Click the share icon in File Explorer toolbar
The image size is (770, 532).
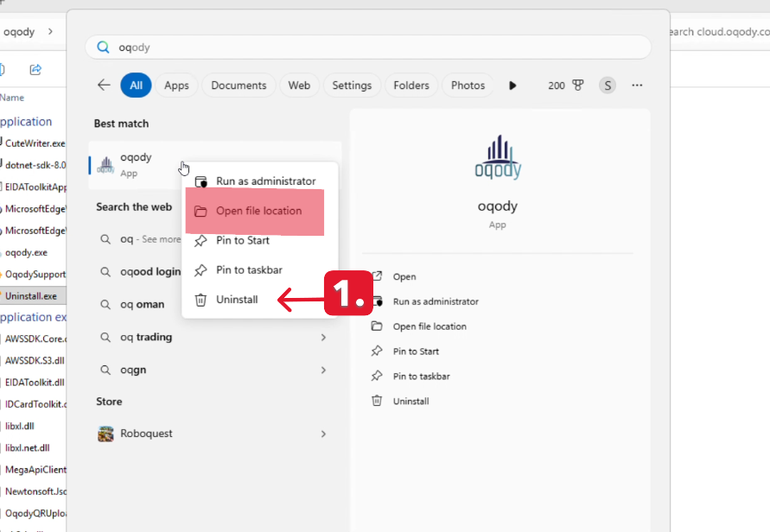coord(35,69)
